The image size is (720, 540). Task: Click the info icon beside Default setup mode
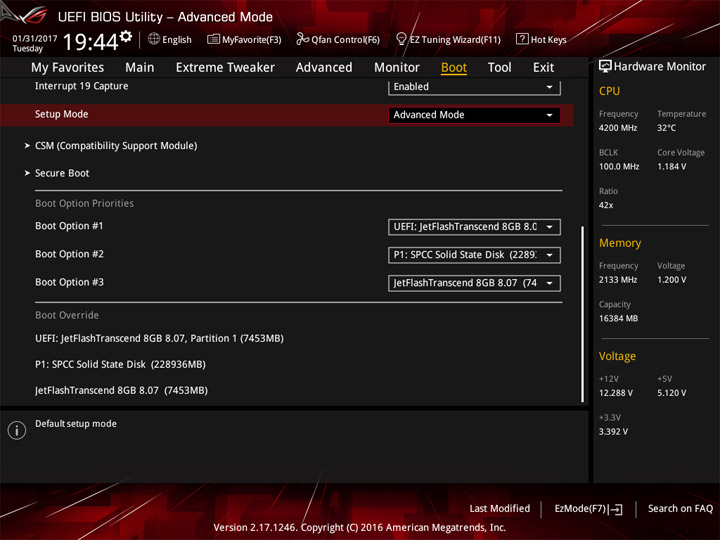coord(17,430)
